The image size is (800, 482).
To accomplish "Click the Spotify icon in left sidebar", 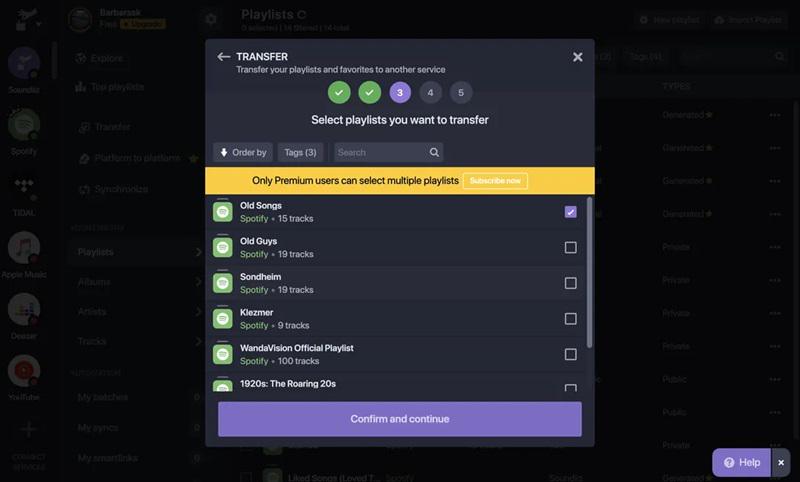I will tap(24, 126).
